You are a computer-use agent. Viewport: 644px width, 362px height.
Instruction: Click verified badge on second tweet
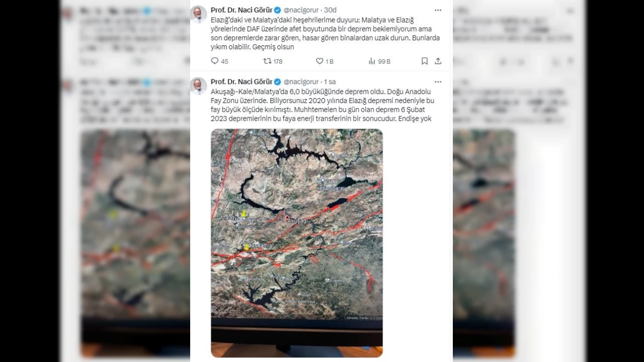click(x=277, y=81)
